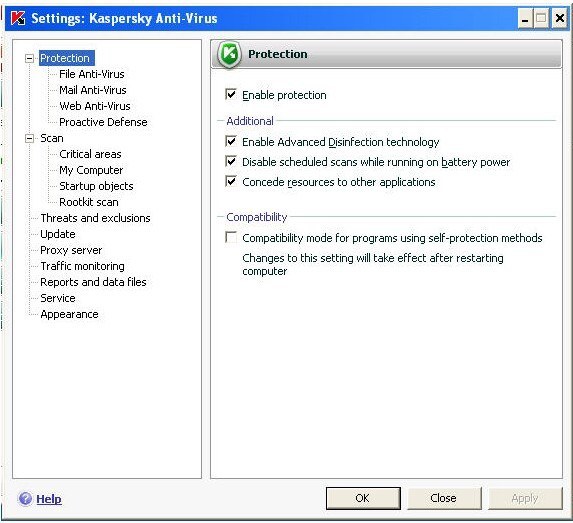The width and height of the screenshot is (573, 523).
Task: Select Protection in the settings tree
Action: click(67, 58)
